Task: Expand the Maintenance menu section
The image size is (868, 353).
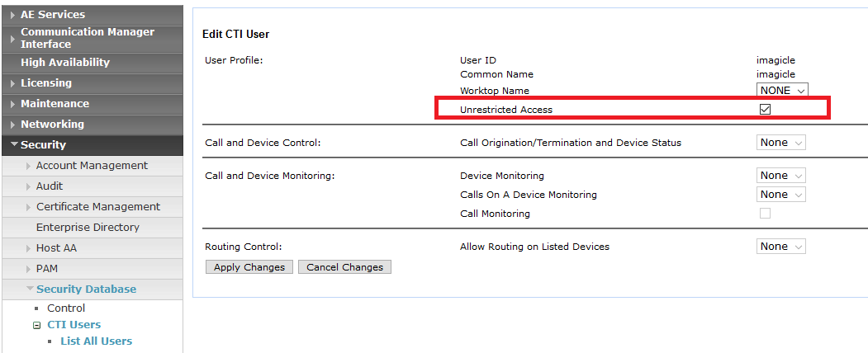Action: pos(54,104)
